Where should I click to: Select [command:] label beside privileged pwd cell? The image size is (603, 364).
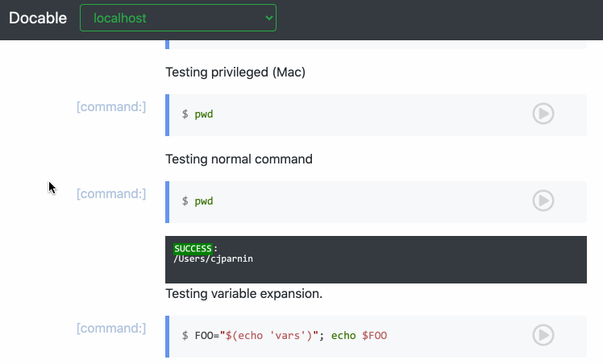tap(111, 107)
